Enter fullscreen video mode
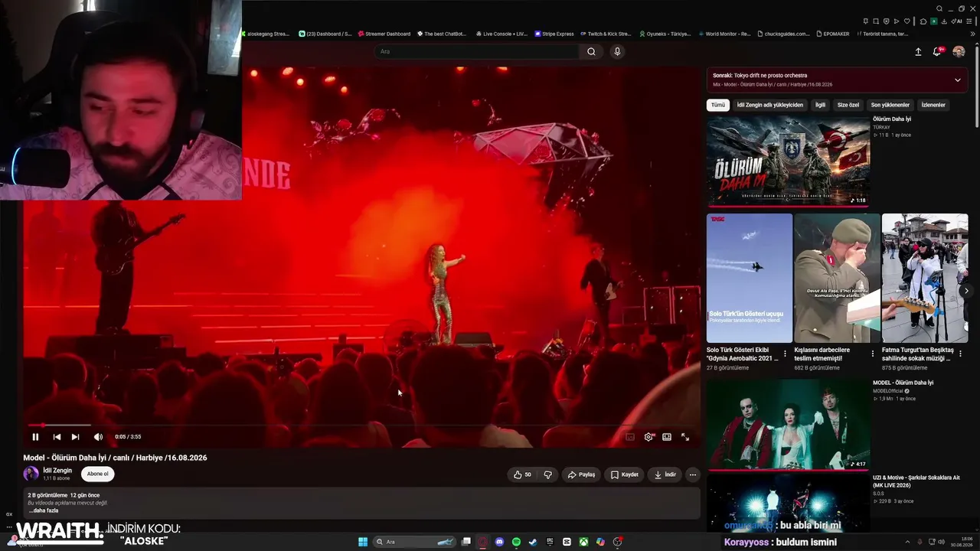Viewport: 980px width, 551px height. pyautogui.click(x=685, y=437)
